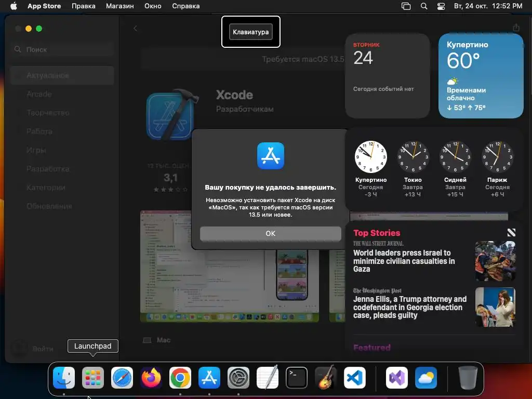Click the 3,1 rating value
This screenshot has width=532, height=399.
point(170,178)
